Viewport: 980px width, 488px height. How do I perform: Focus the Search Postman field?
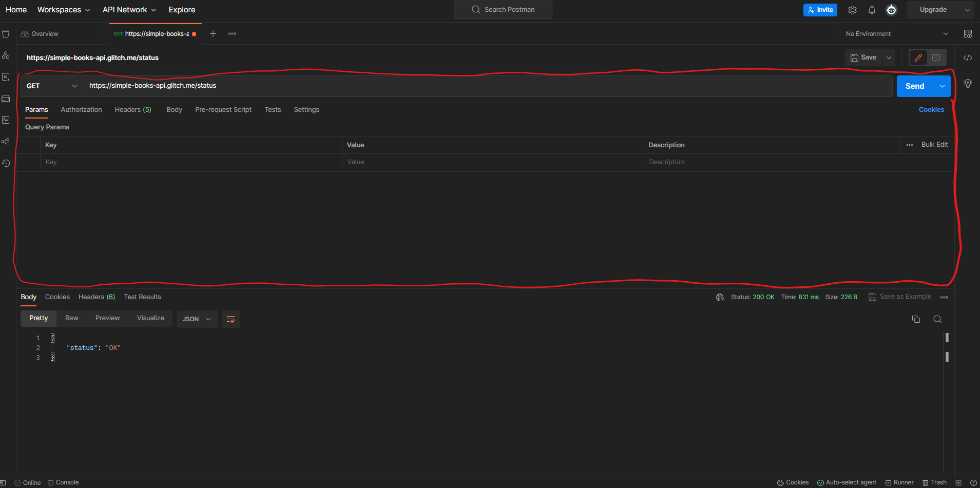point(503,10)
